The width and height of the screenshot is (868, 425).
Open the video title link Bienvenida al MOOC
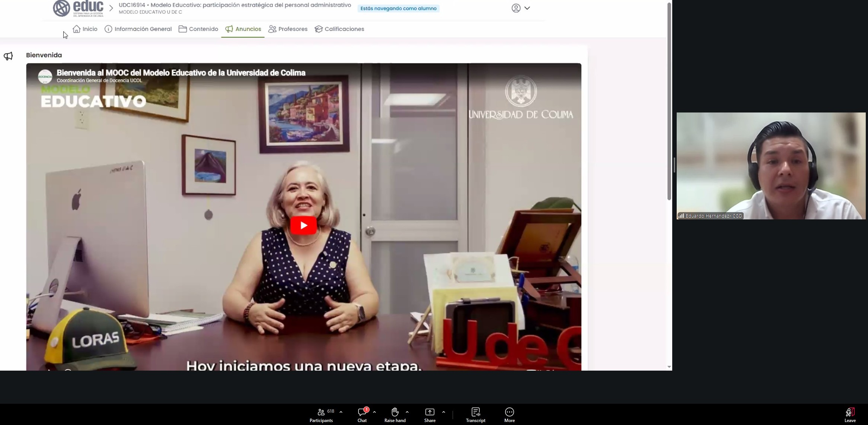181,73
